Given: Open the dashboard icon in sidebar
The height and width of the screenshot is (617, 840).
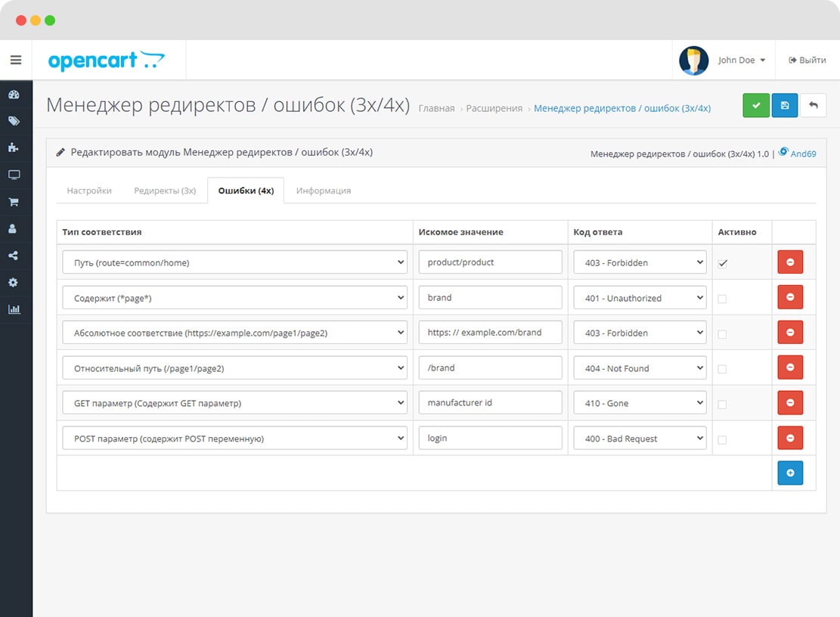Looking at the screenshot, I should 14,95.
